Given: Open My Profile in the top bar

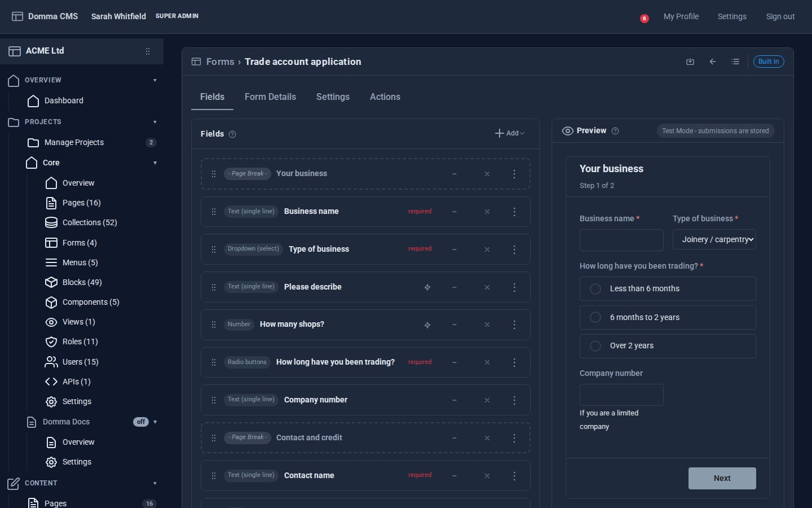Looking at the screenshot, I should 681,16.
